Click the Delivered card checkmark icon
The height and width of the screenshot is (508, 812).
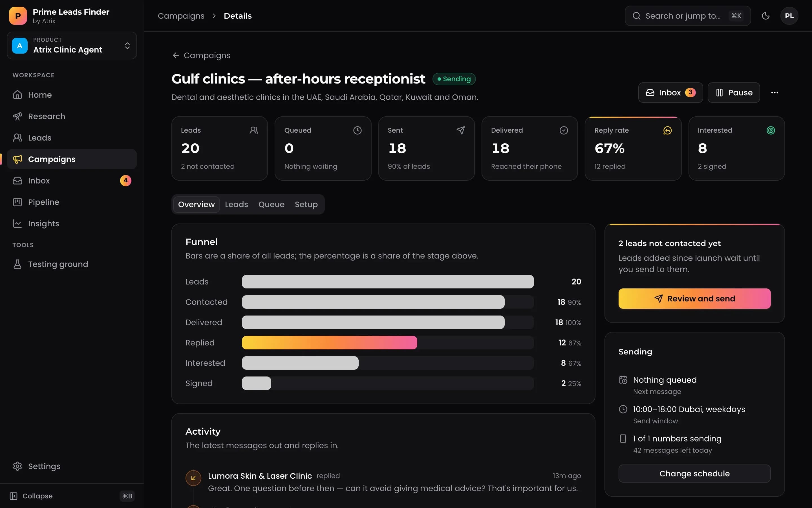(x=564, y=130)
